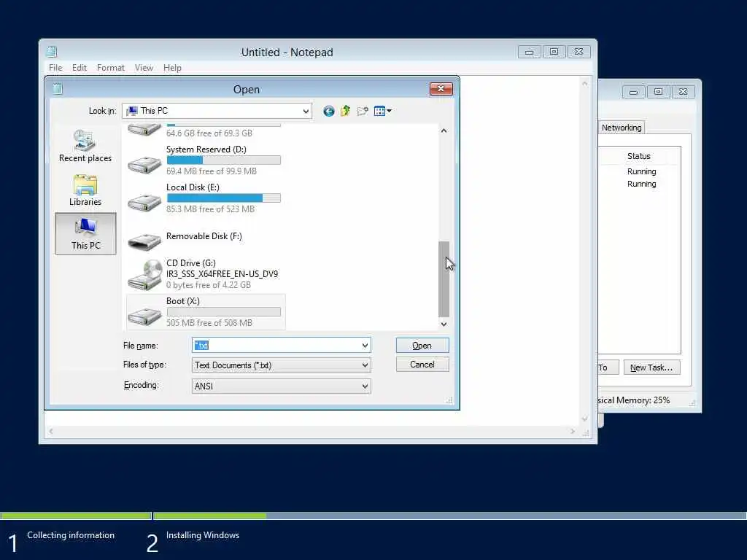Click Physical Memory 25% status text
Image resolution: width=747 pixels, height=560 pixels.
(634, 400)
